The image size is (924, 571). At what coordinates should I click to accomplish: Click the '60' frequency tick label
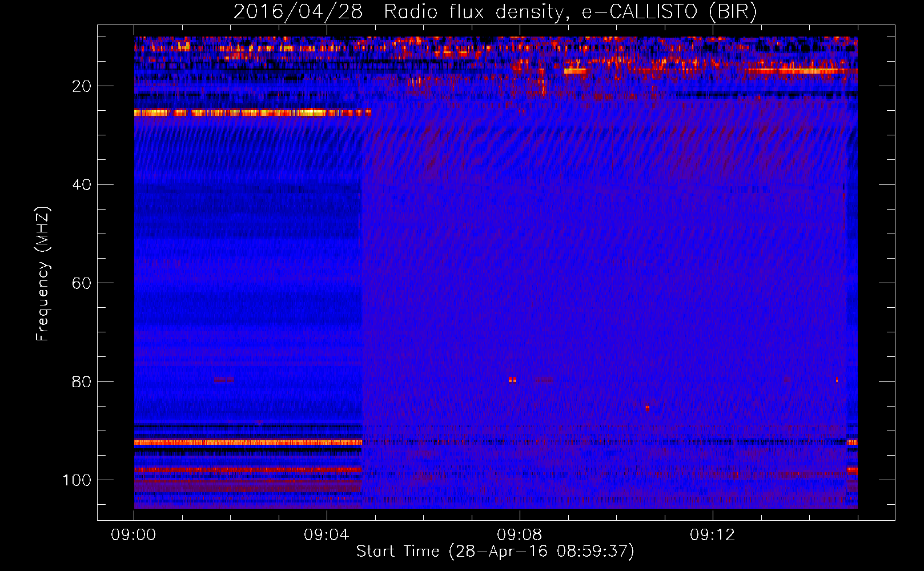tap(82, 283)
